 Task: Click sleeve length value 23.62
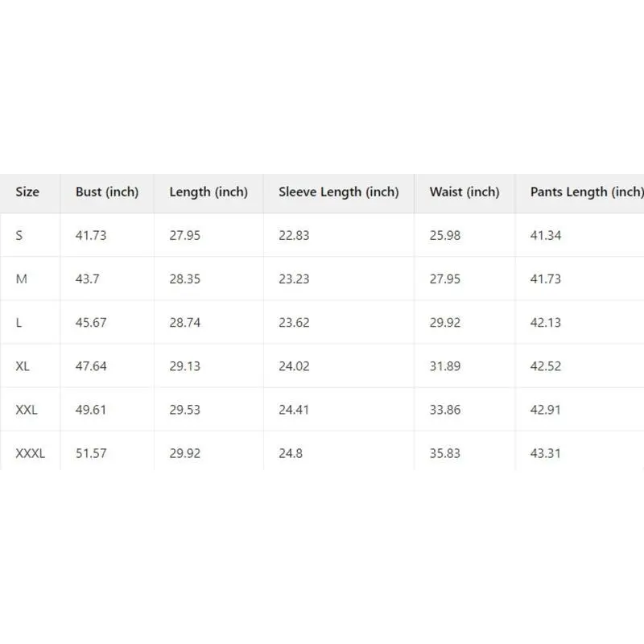point(294,322)
